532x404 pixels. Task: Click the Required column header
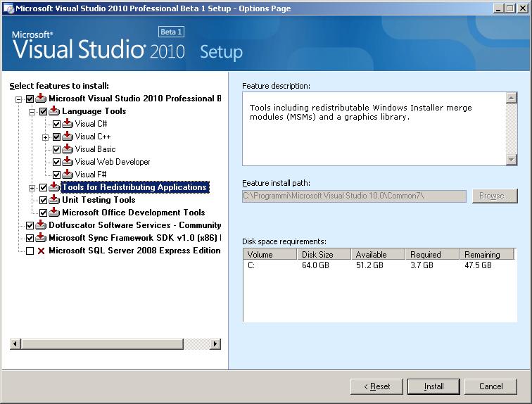[x=433, y=254]
